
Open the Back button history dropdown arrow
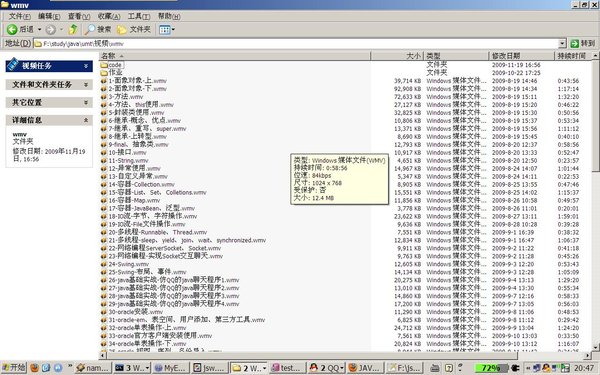pos(39,29)
